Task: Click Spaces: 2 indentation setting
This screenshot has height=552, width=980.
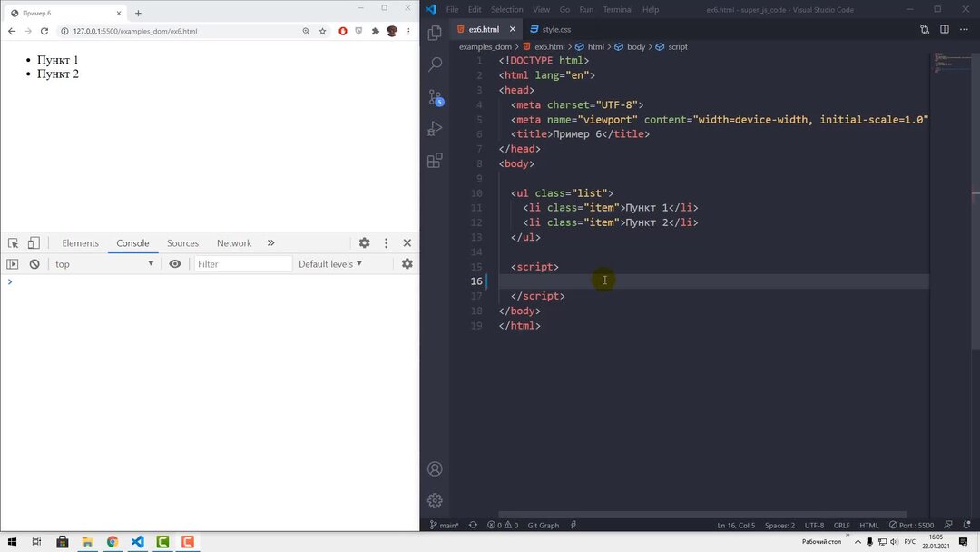Action: (780, 525)
